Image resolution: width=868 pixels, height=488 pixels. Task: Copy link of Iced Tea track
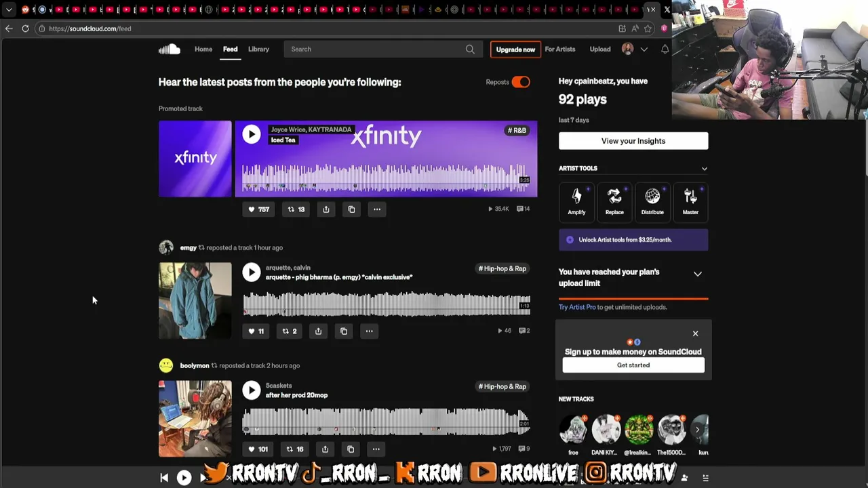pos(351,209)
